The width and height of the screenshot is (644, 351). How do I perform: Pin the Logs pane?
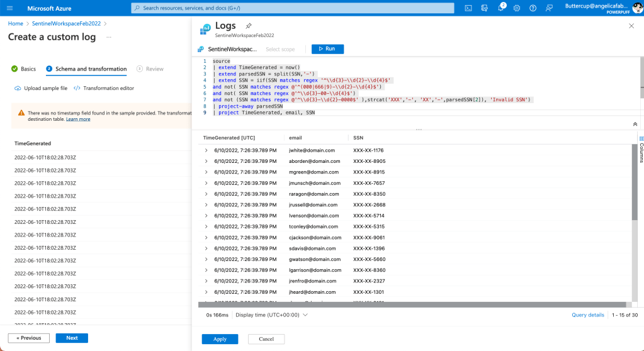point(249,26)
